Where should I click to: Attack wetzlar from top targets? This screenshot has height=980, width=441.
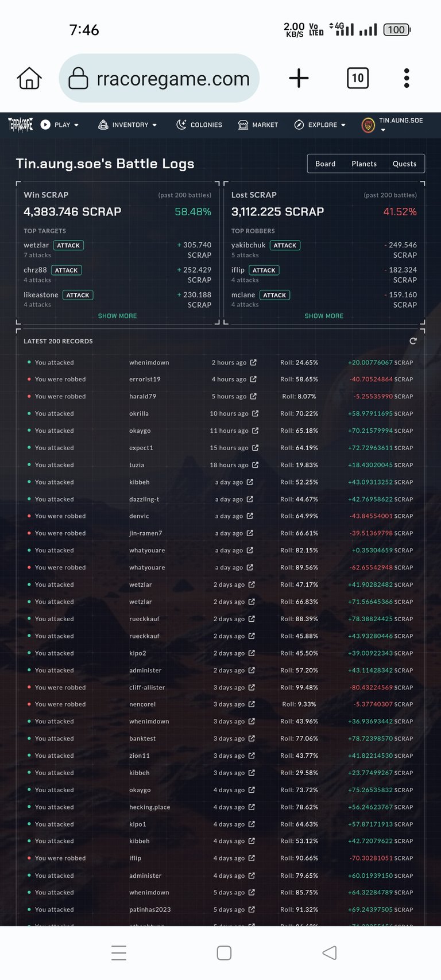(68, 245)
